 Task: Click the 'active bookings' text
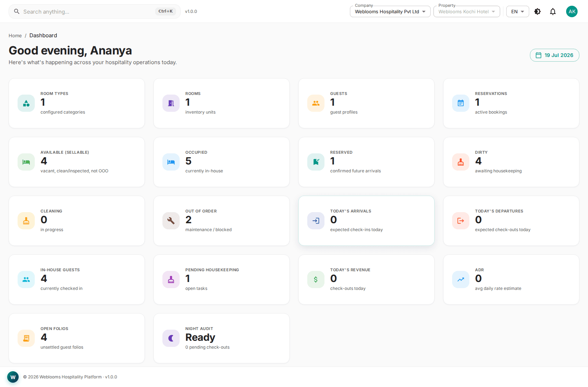point(491,112)
